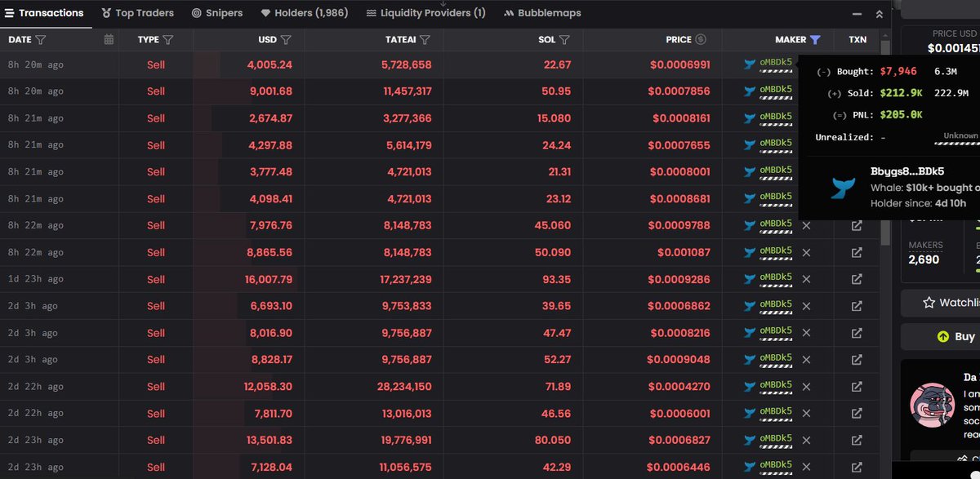Screen dimensions: 980x479
Task: Switch to the Transactions tab
Action: [44, 13]
